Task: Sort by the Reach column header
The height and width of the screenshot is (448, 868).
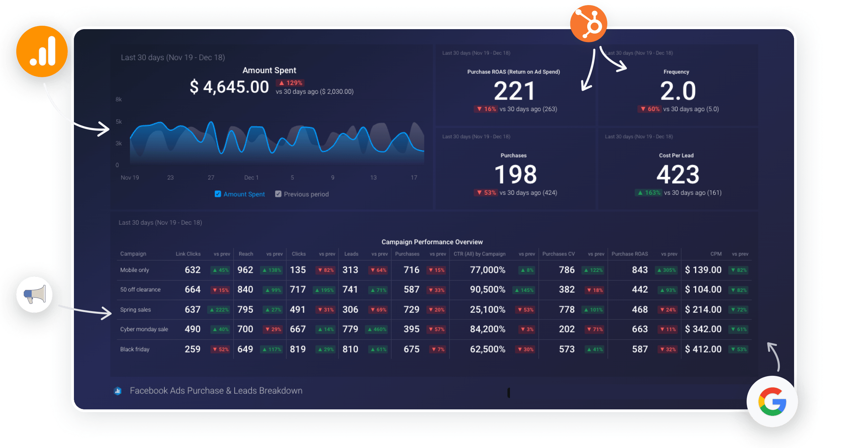Action: (x=246, y=254)
